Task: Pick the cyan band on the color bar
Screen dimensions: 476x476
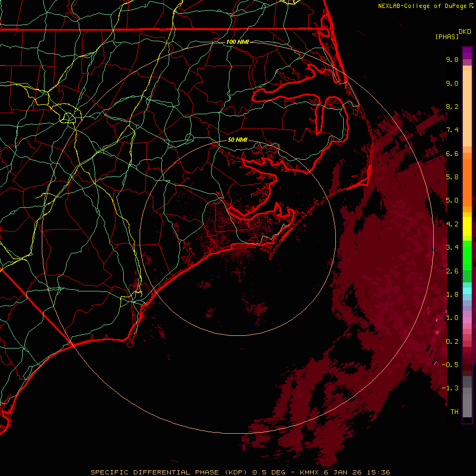Action: point(467,291)
